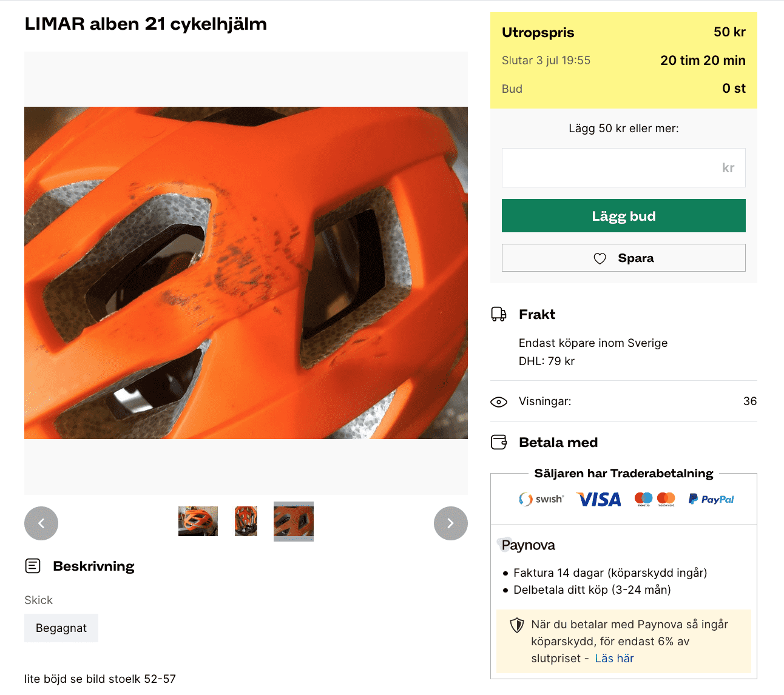Click the previous image arrow button
This screenshot has width=784, height=695.
pos(41,523)
